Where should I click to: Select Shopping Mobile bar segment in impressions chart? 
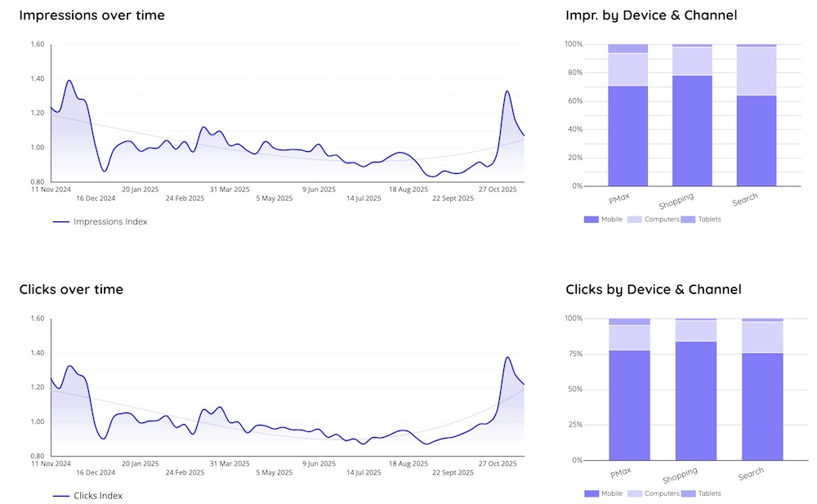click(692, 131)
